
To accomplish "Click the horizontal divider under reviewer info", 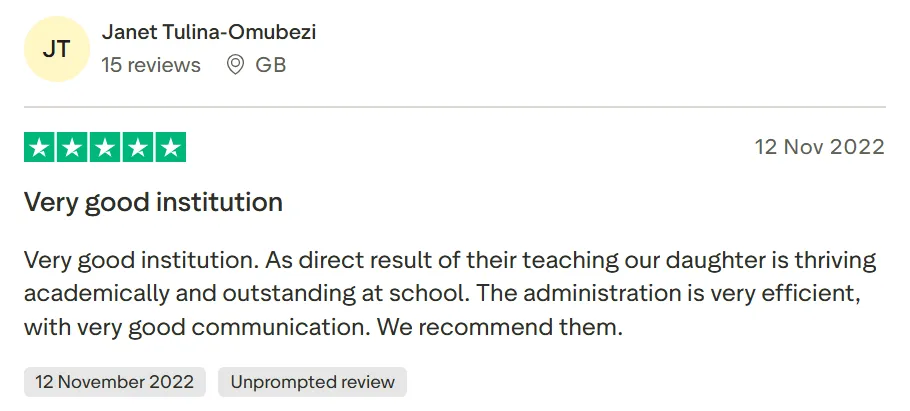I will click(455, 107).
